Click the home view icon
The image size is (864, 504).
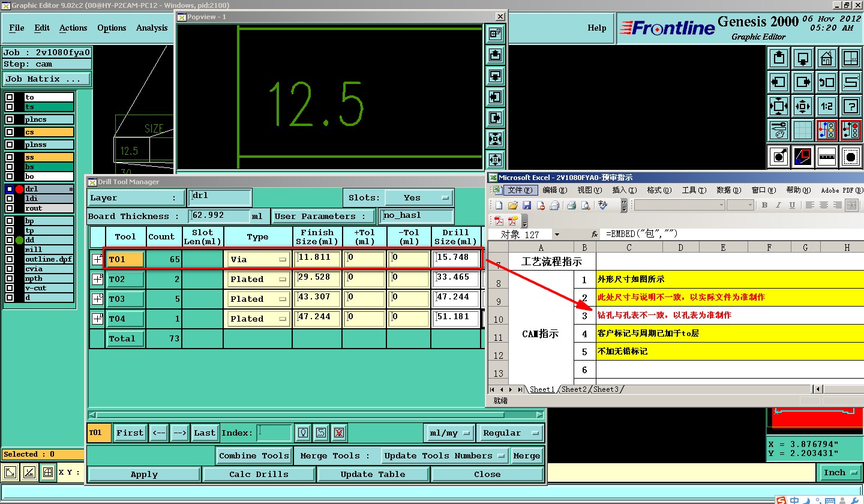(x=826, y=58)
